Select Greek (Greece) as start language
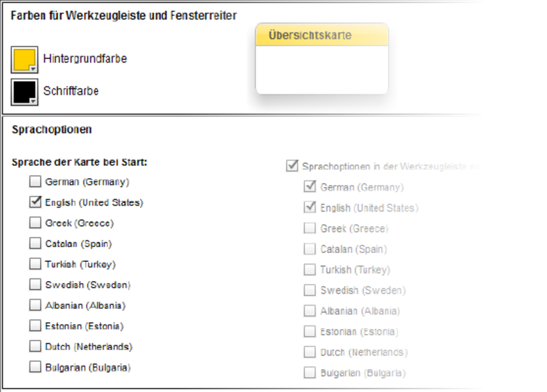Viewport: 547px width, 392px height. click(35, 223)
